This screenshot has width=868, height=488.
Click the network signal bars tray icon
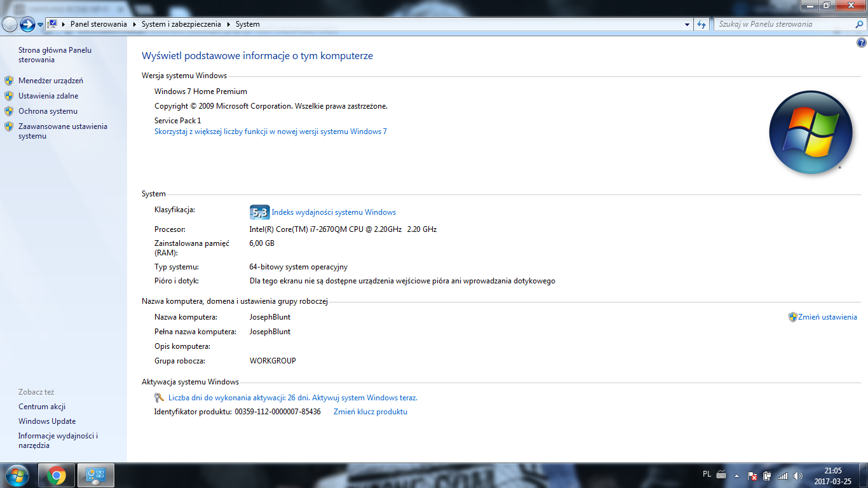click(783, 475)
